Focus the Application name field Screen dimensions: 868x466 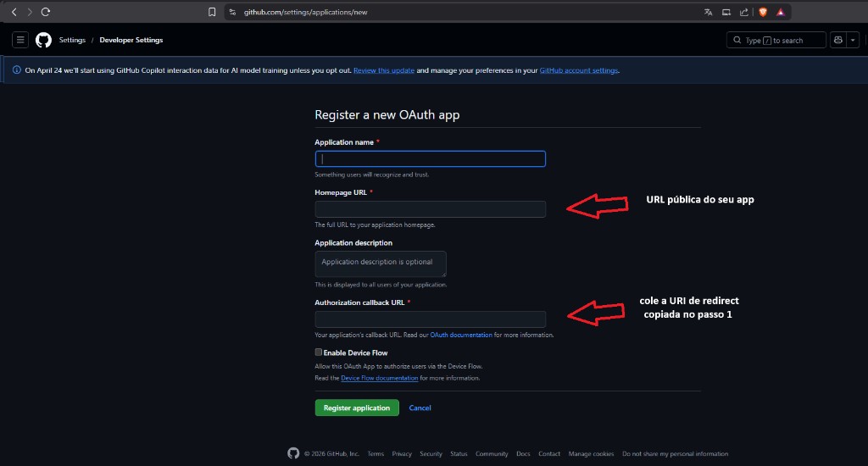430,158
